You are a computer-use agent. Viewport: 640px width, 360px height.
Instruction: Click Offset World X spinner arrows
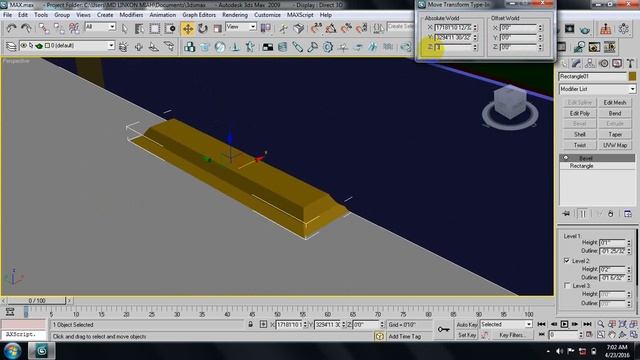[540, 28]
